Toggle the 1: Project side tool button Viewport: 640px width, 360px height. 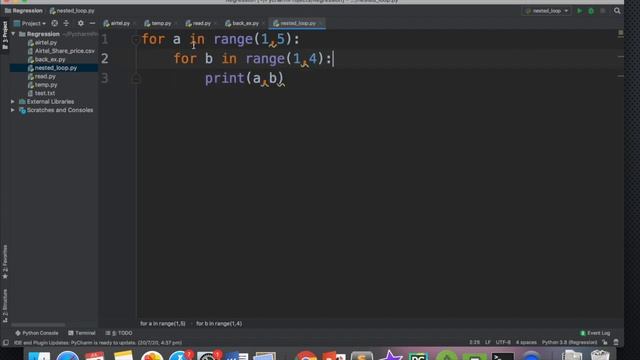click(x=5, y=35)
